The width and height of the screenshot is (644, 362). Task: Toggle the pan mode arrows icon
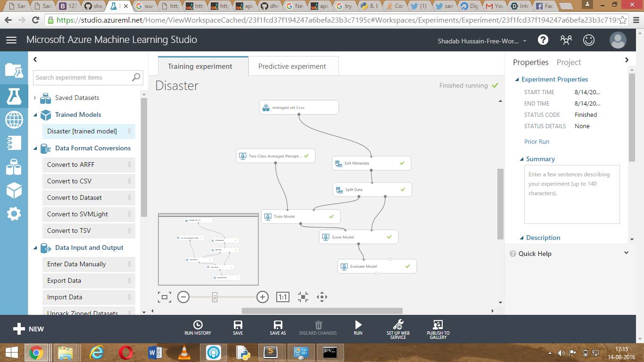point(322,296)
